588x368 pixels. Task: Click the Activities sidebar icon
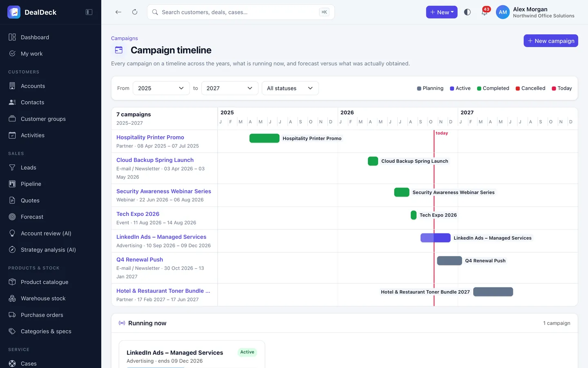(12, 135)
